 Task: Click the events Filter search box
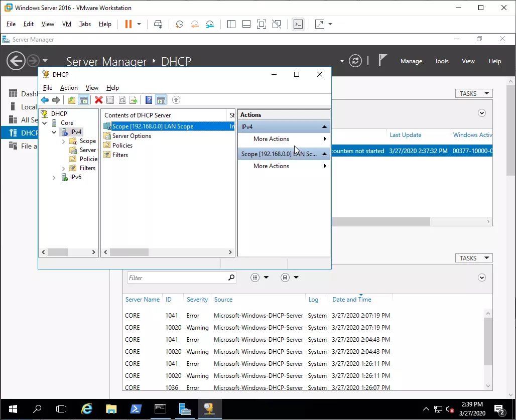tap(181, 277)
